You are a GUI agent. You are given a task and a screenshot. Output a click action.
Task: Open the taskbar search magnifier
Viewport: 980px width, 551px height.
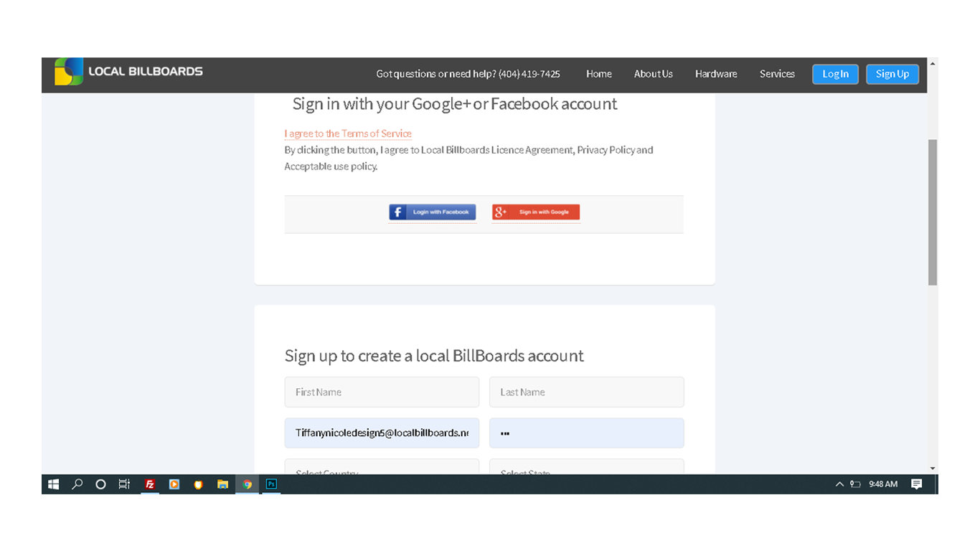click(77, 484)
